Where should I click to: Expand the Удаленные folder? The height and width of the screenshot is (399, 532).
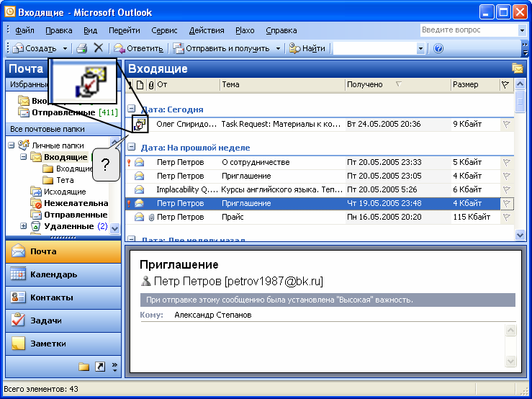(x=24, y=226)
